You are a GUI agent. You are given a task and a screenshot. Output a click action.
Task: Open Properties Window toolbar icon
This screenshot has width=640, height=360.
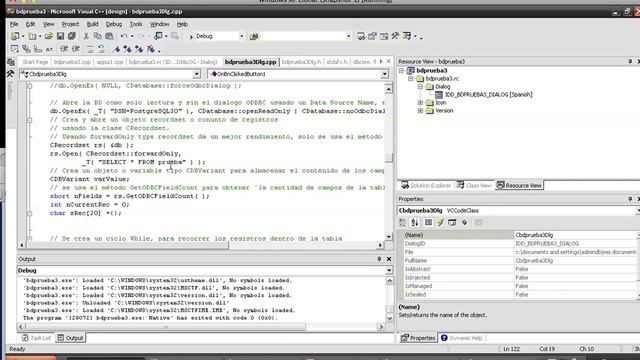[x=372, y=36]
